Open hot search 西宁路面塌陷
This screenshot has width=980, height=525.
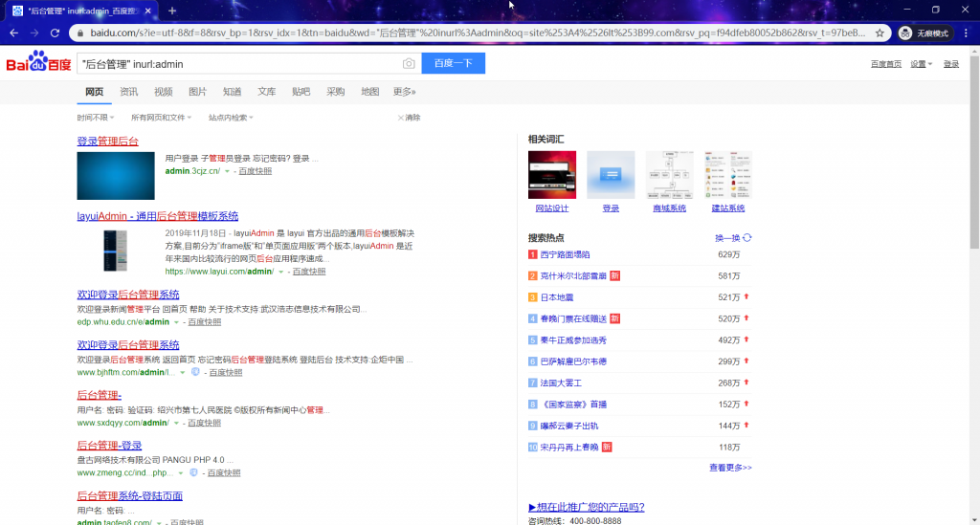coord(565,254)
